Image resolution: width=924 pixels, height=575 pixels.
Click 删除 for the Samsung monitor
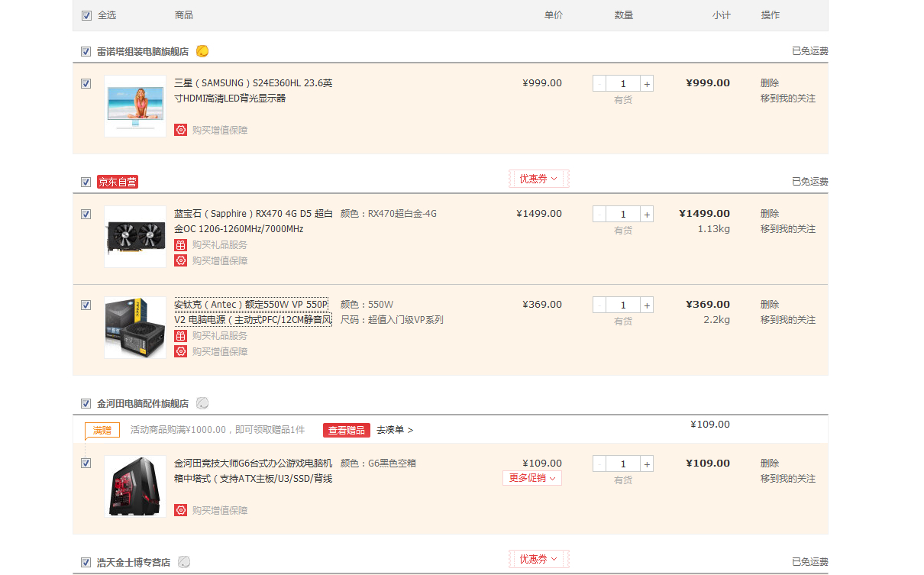(x=770, y=83)
